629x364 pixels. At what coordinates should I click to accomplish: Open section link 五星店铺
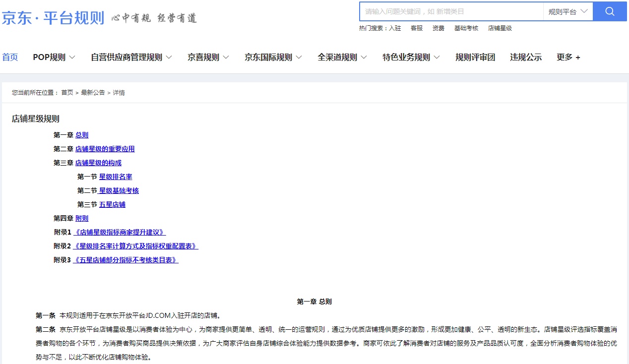(112, 204)
